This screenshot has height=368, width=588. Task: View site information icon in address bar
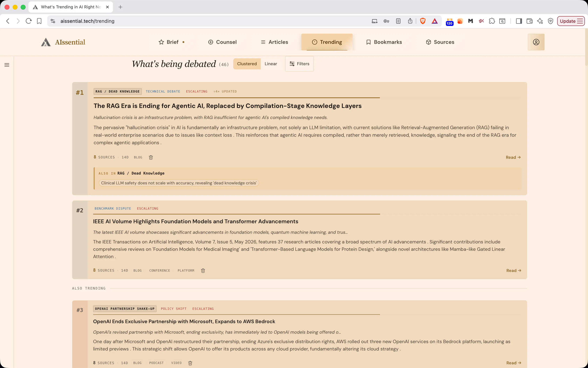coord(53,21)
